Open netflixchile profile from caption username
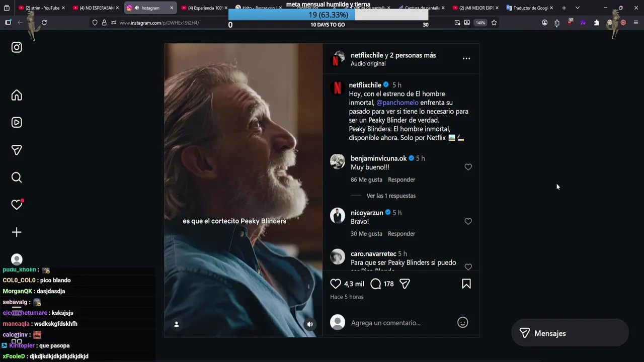Viewport: 644px width, 362px height. 365,85
